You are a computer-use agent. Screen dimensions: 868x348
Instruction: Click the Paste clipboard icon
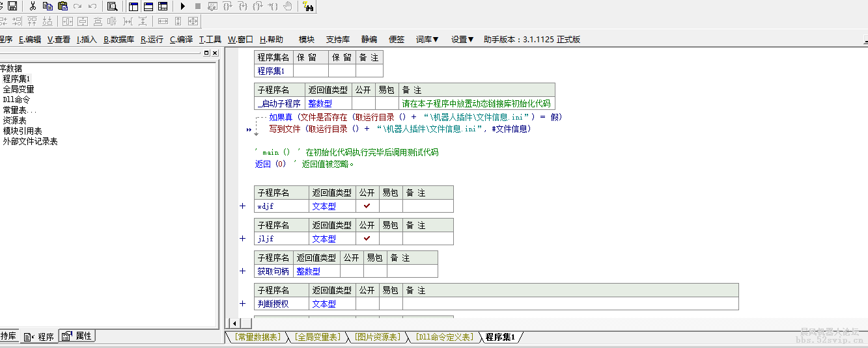(63, 6)
